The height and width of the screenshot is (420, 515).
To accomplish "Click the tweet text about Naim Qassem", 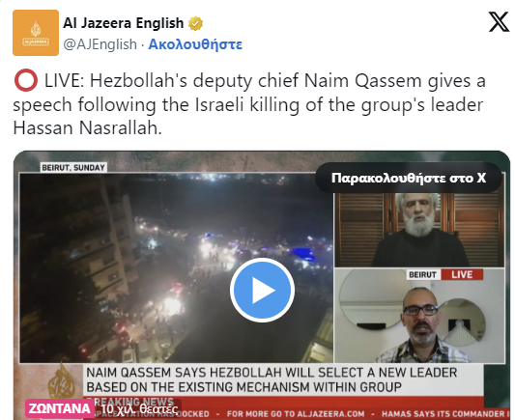I will [x=249, y=104].
